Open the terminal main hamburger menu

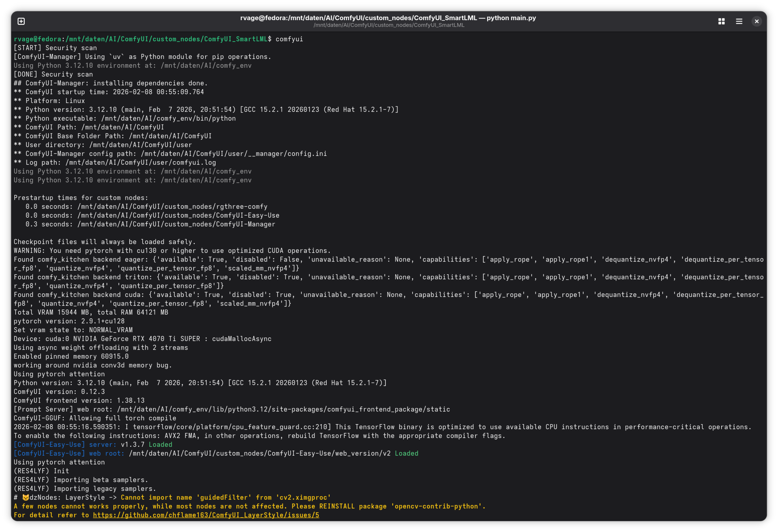click(x=739, y=21)
